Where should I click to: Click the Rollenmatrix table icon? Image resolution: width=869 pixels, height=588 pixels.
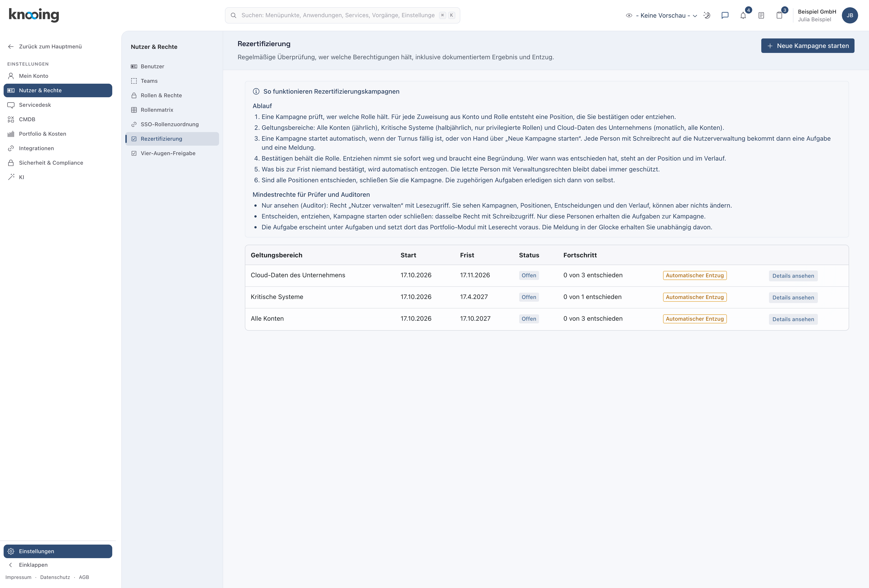pos(134,110)
